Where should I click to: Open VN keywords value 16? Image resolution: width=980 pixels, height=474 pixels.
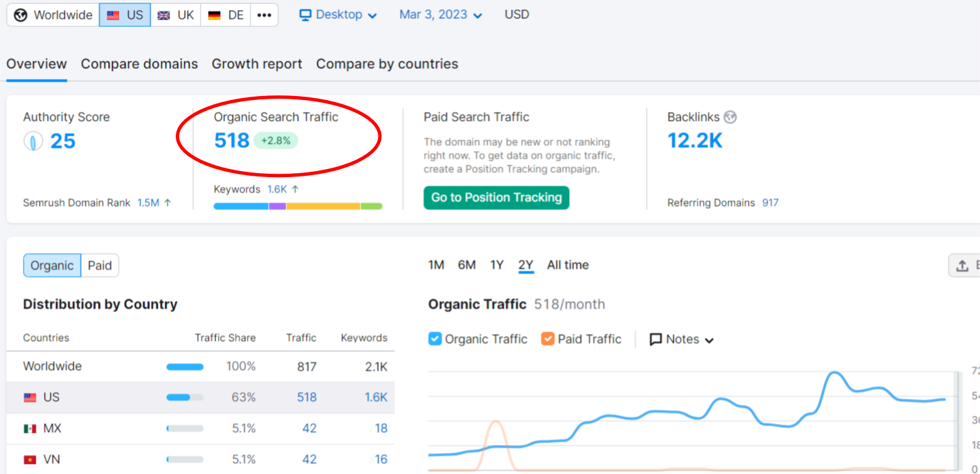[381, 460]
